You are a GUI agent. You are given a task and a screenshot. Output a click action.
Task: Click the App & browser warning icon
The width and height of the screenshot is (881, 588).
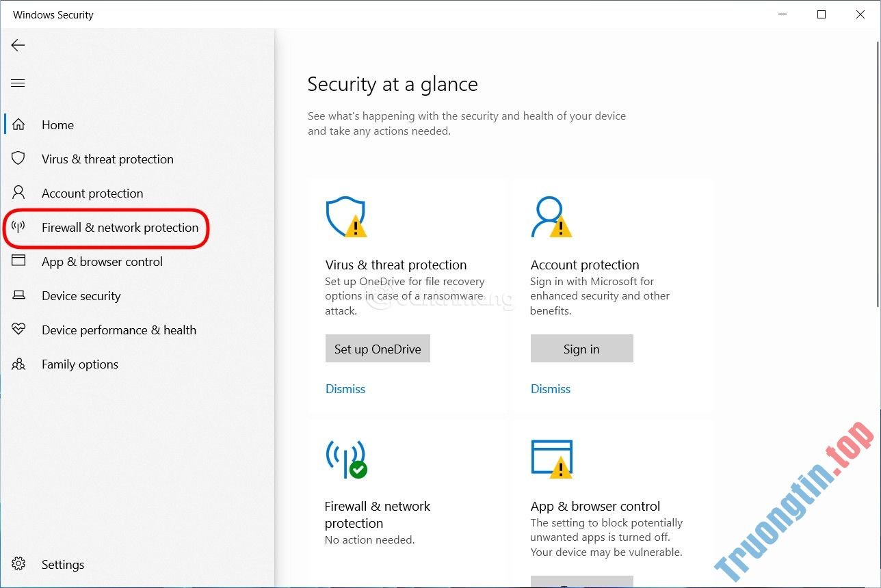pyautogui.click(x=551, y=458)
